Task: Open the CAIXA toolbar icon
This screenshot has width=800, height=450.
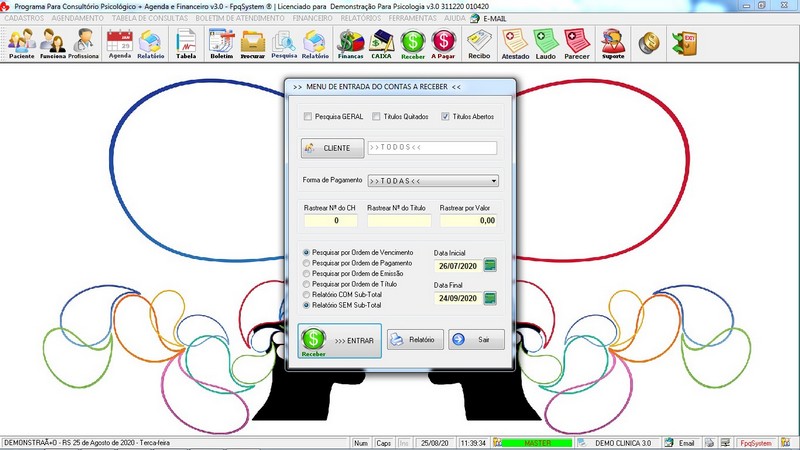Action: (x=381, y=44)
